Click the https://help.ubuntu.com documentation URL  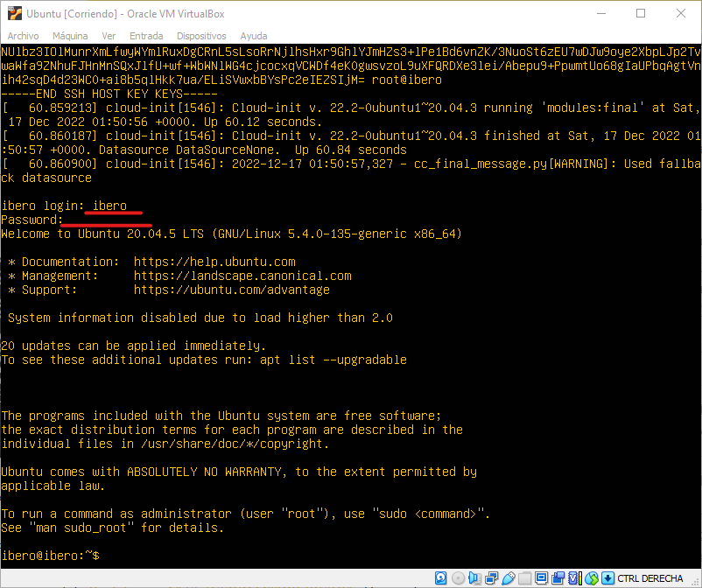pyautogui.click(x=214, y=262)
